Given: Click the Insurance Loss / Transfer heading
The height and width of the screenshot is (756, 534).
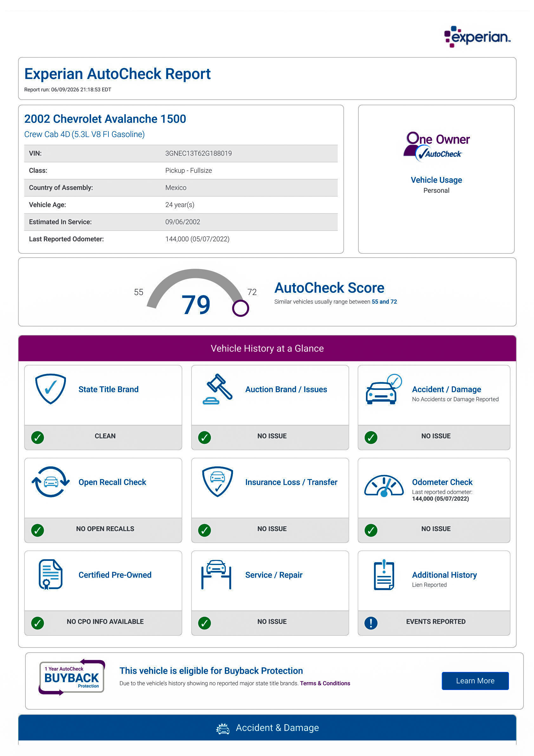Looking at the screenshot, I should [x=291, y=483].
